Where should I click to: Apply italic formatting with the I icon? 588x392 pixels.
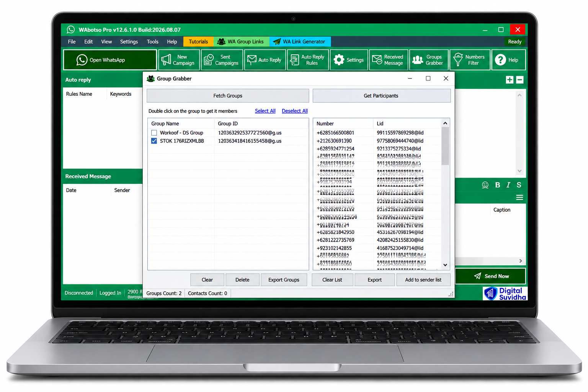(508, 185)
